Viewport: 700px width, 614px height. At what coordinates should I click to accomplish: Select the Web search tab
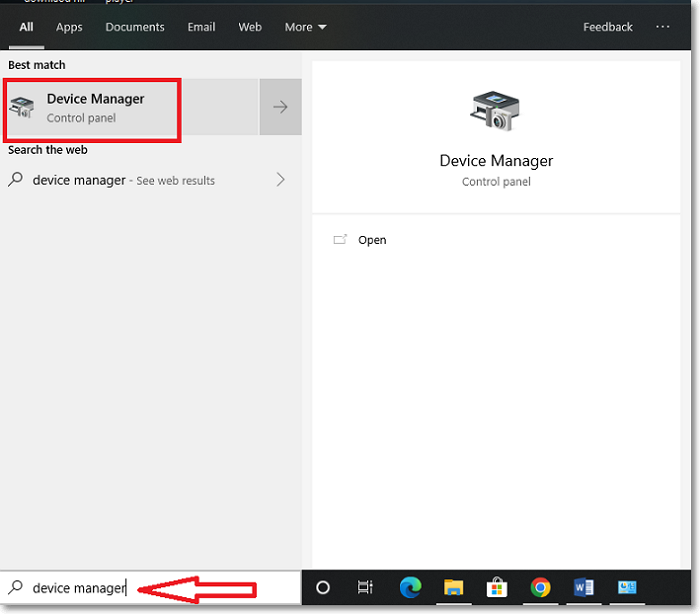250,27
